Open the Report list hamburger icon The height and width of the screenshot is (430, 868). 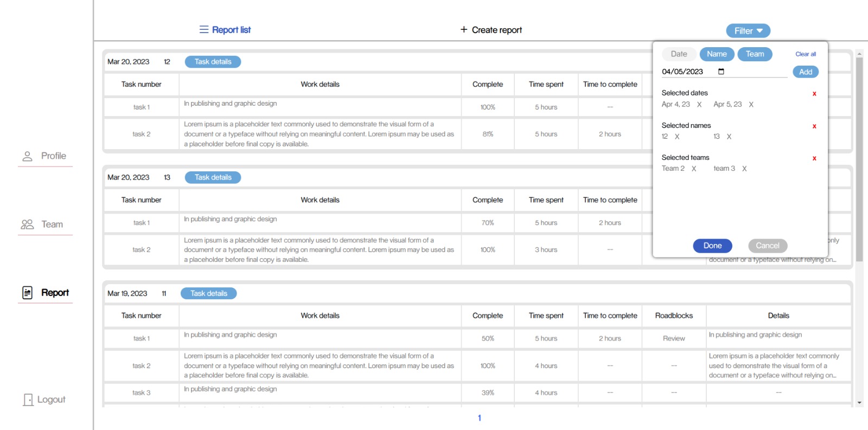(204, 30)
